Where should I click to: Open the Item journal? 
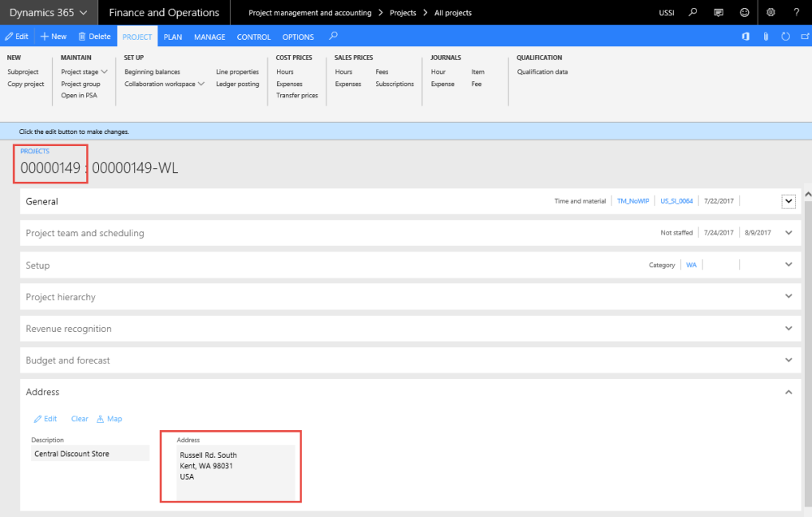coord(478,72)
